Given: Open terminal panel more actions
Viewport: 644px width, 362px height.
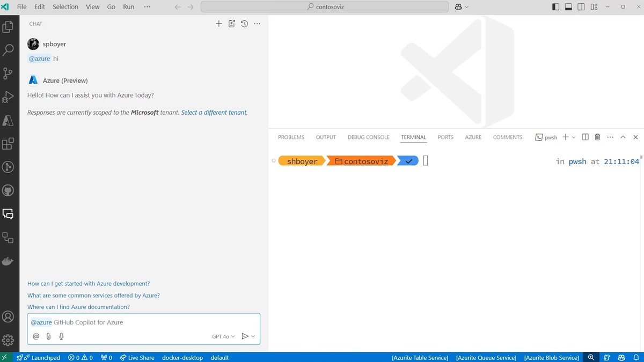Looking at the screenshot, I should coord(610,137).
